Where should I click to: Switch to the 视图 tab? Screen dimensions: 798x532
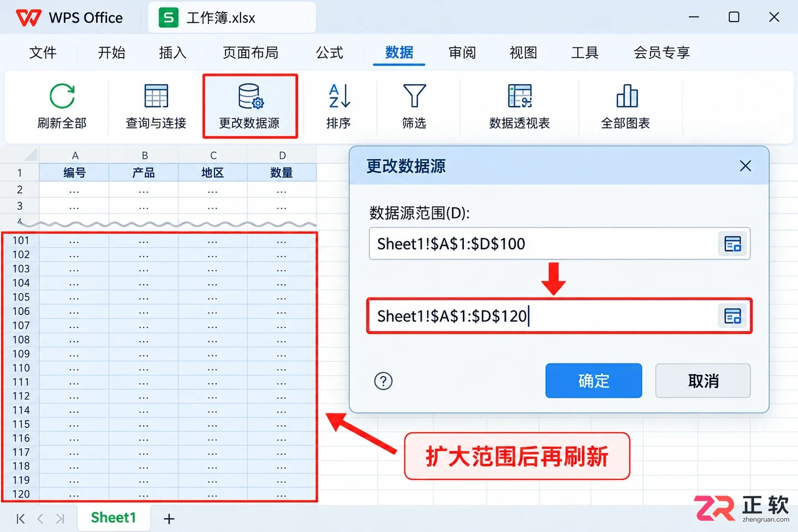click(x=523, y=53)
